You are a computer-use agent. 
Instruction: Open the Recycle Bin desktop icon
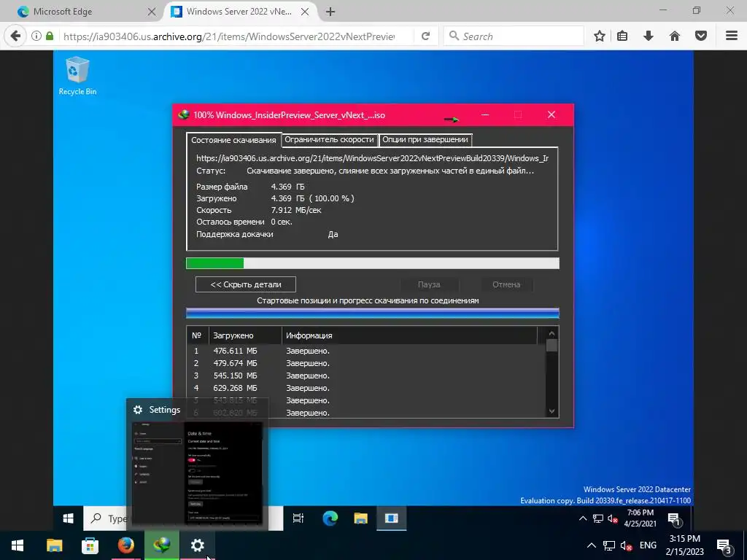click(x=77, y=76)
